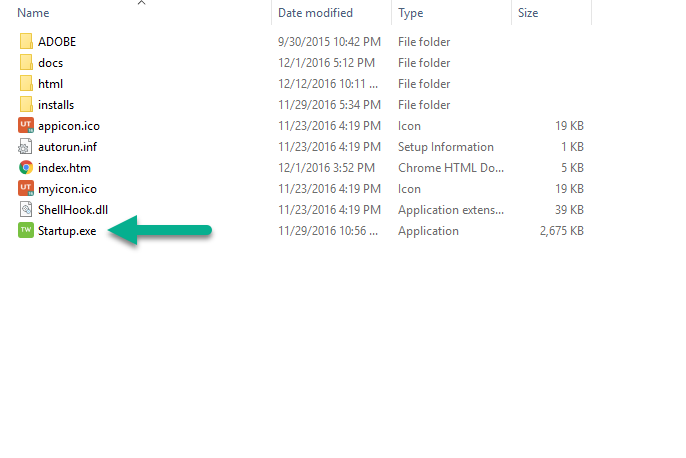Click the Chrome icon beside index.htm

tap(26, 168)
